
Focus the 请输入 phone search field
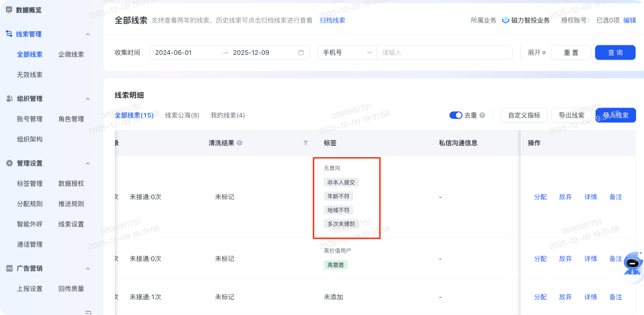[444, 53]
